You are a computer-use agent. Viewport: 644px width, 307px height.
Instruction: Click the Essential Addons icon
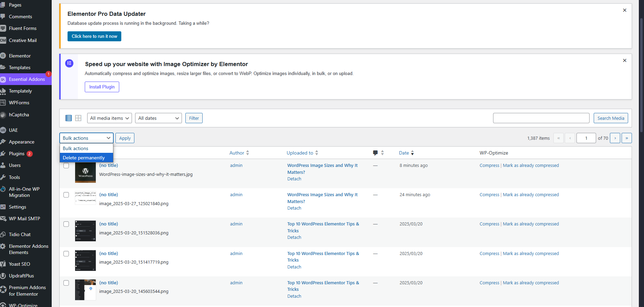3,80
